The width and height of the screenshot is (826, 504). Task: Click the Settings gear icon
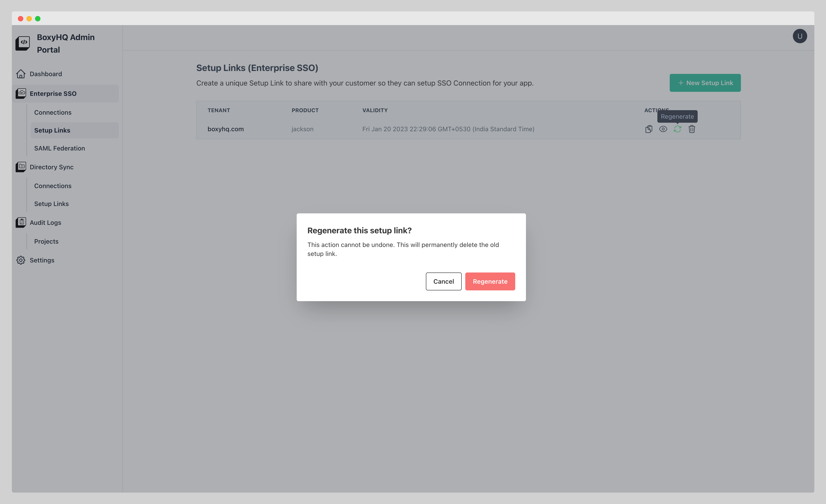pos(21,260)
